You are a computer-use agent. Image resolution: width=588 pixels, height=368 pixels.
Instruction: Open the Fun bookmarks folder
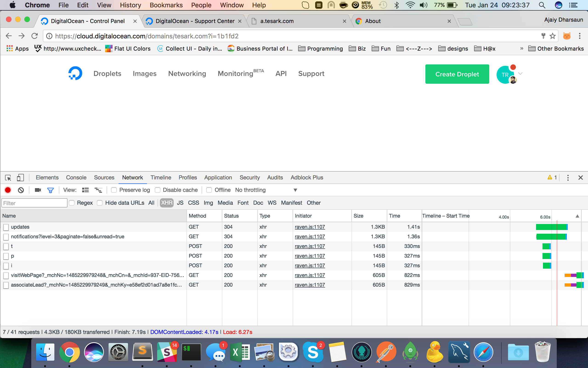point(381,49)
